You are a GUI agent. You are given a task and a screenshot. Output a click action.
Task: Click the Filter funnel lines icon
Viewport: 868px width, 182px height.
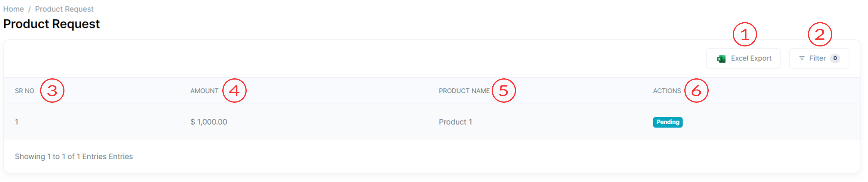[x=802, y=58]
